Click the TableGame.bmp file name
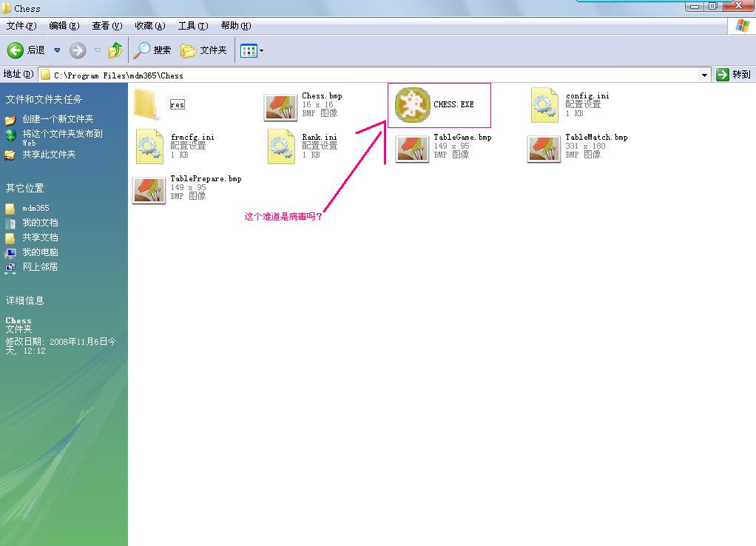Viewport: 756px width, 546px height. (462, 138)
